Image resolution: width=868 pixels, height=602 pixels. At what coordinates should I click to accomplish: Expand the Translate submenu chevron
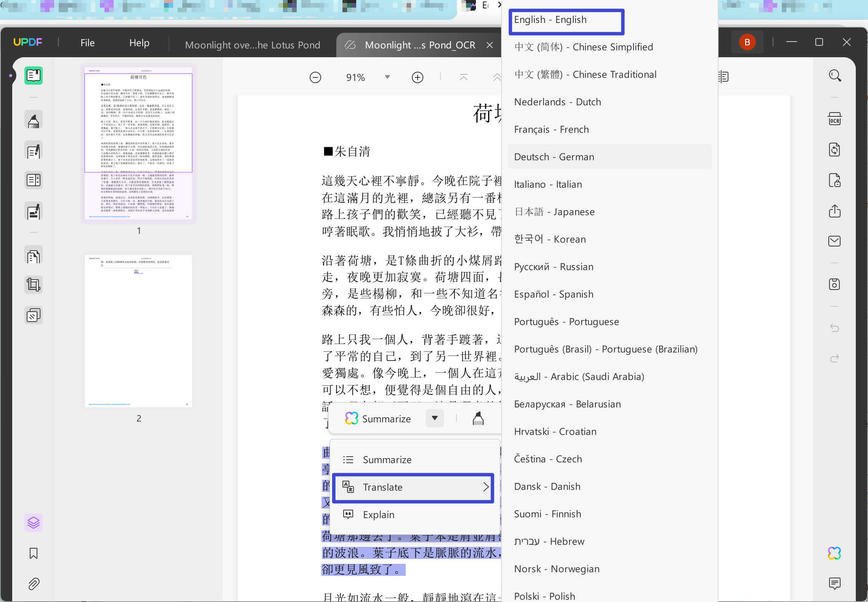point(486,487)
